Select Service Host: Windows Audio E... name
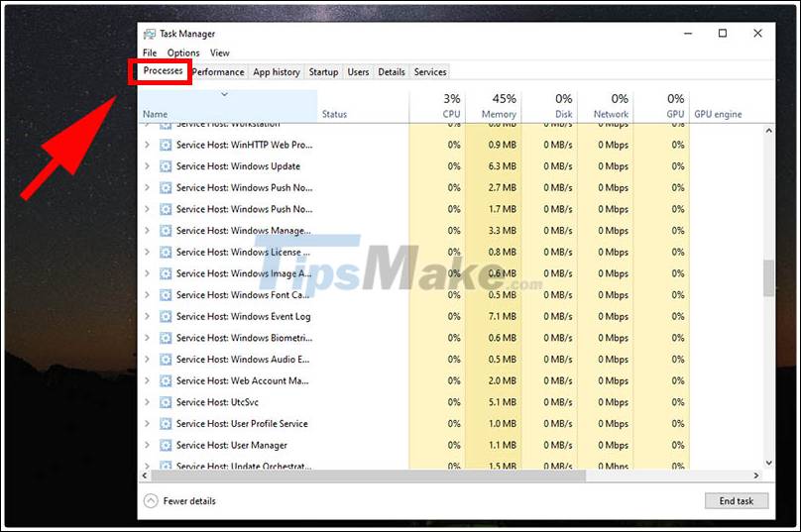Screen dimensions: 801x532 point(243,360)
